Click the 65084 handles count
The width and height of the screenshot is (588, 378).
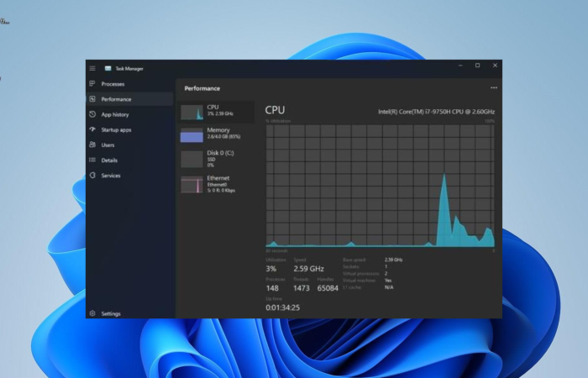[328, 288]
